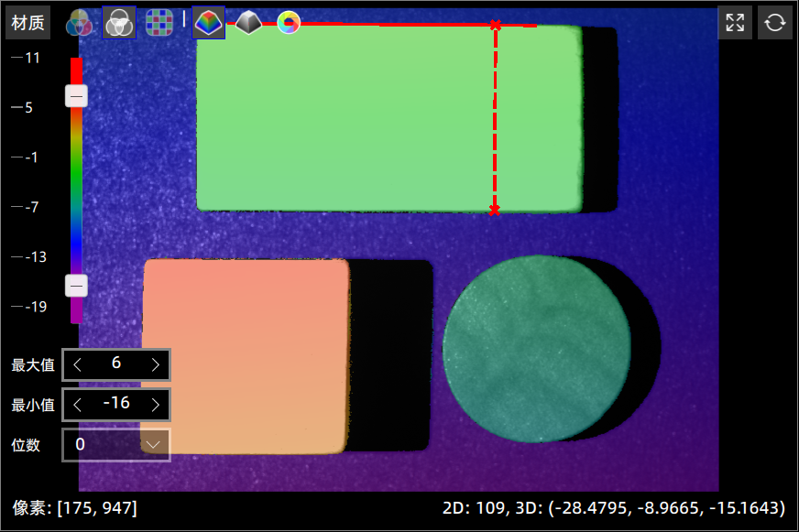Increase the 最小值 using right arrow

pyautogui.click(x=155, y=404)
